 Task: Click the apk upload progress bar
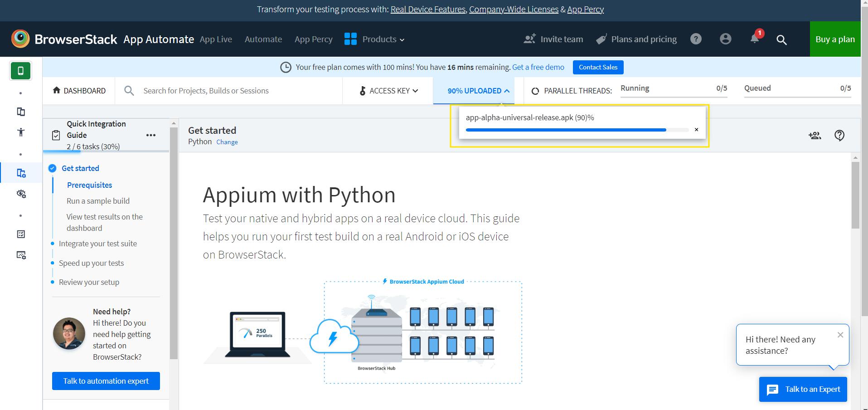[577, 130]
